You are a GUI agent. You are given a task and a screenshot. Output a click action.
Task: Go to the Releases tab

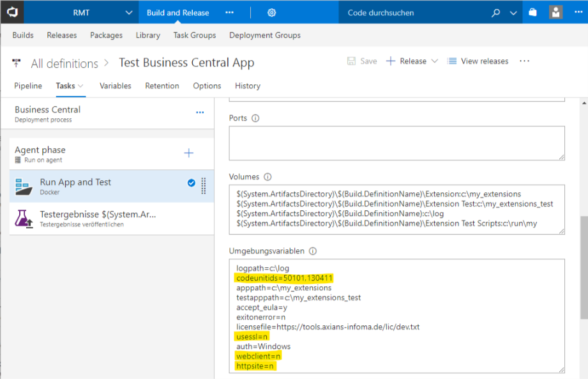click(x=62, y=35)
